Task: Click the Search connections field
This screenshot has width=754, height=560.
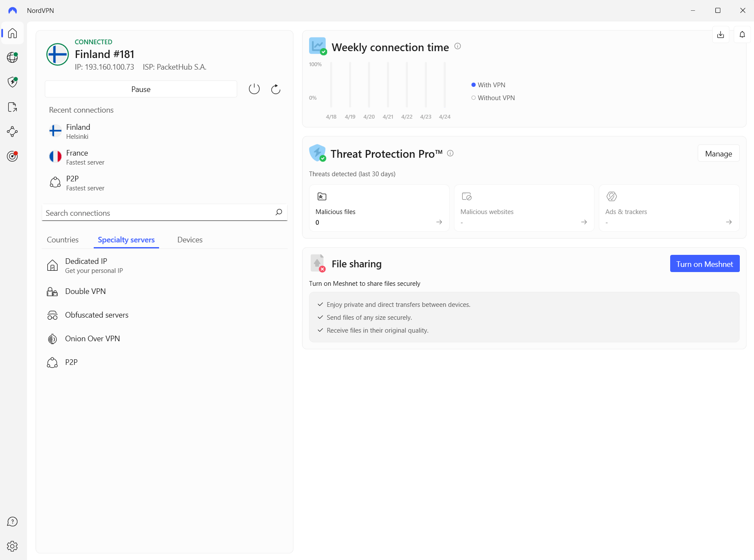Action: tap(165, 212)
